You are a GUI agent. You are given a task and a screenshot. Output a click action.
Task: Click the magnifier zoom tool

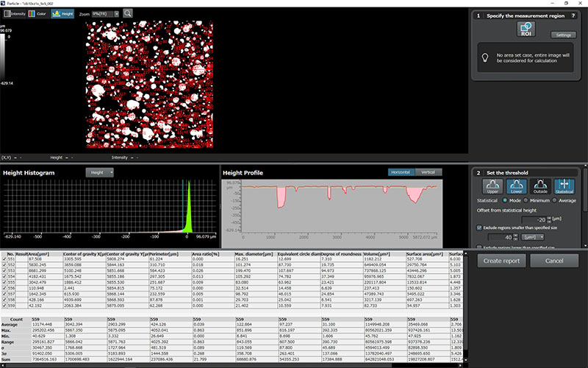tap(128, 13)
